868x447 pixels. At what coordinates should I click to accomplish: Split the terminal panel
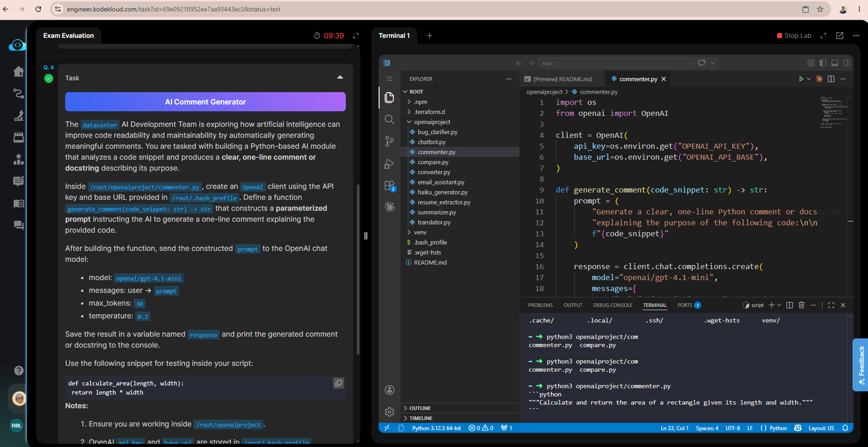coord(790,305)
